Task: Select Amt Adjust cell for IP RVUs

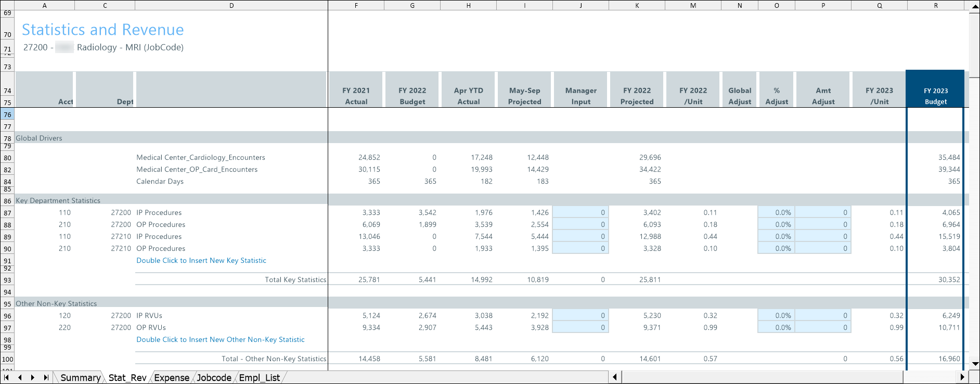Action: pyautogui.click(x=823, y=316)
